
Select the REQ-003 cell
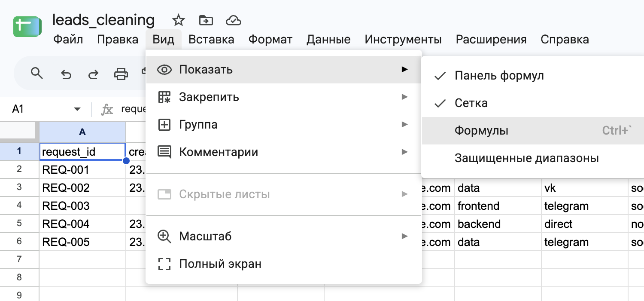(82, 206)
